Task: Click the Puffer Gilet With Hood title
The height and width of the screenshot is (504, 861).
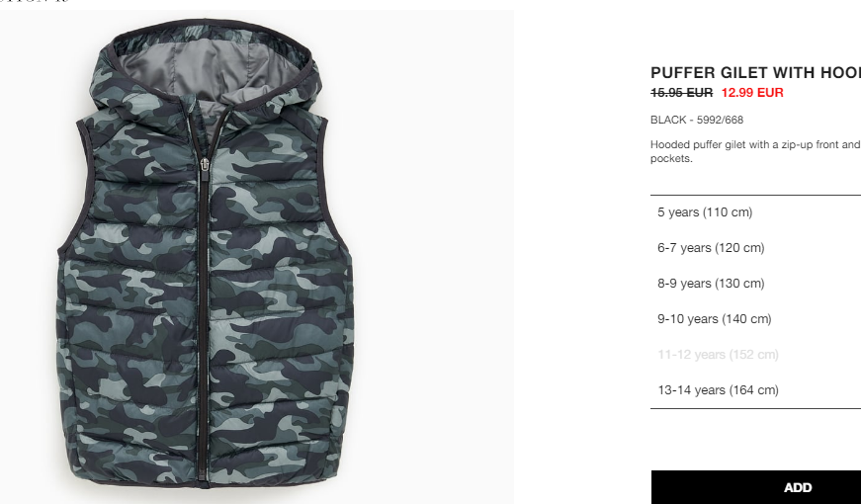Action: (755, 72)
